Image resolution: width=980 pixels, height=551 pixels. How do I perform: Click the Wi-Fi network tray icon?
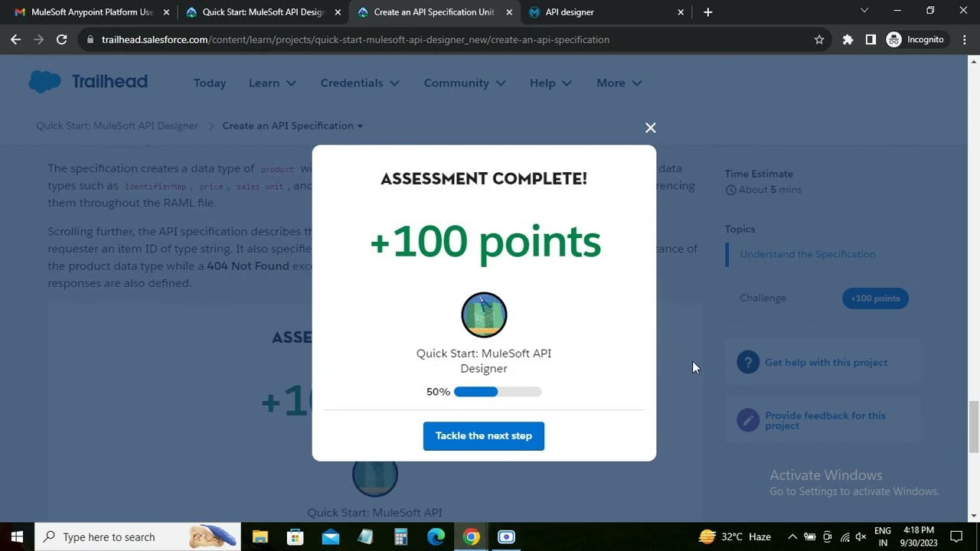844,537
